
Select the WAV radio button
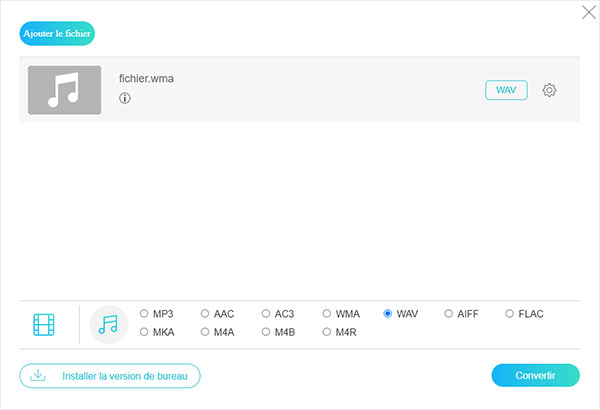(x=388, y=314)
